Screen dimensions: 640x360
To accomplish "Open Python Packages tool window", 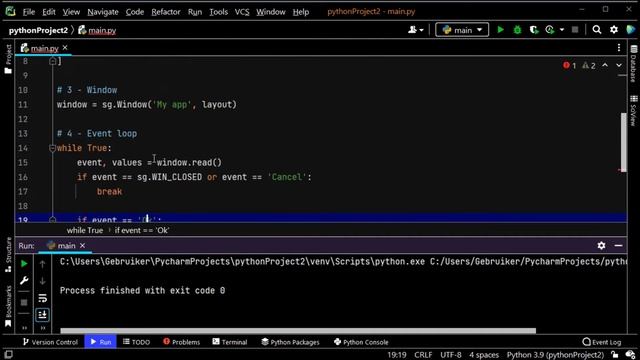I will [x=290, y=342].
